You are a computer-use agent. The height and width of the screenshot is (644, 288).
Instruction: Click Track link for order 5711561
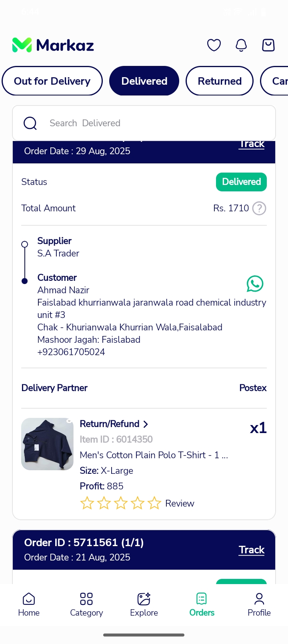tap(252, 550)
